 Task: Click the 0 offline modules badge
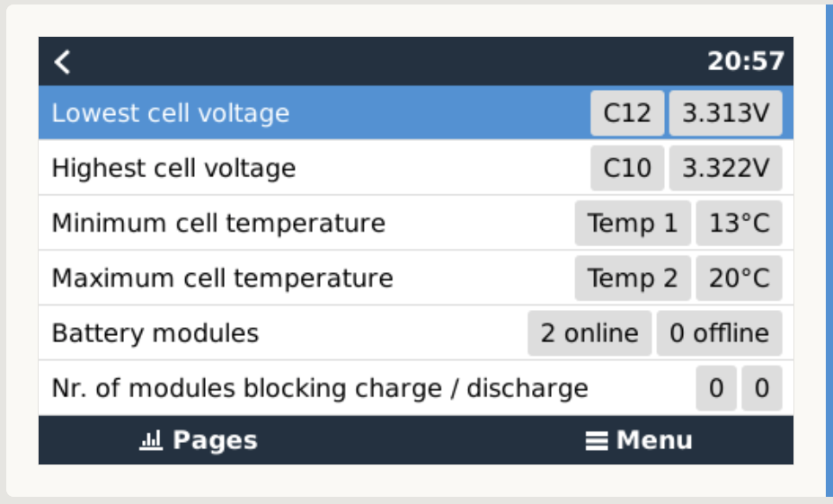click(x=719, y=333)
